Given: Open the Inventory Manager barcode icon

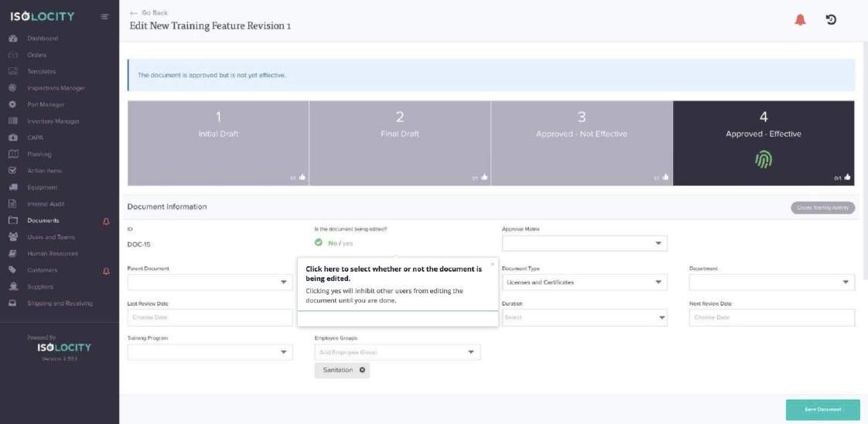Looking at the screenshot, I should [x=13, y=121].
